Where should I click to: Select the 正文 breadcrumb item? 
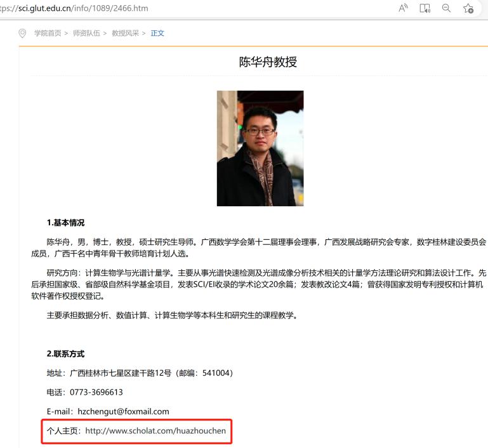coord(157,33)
